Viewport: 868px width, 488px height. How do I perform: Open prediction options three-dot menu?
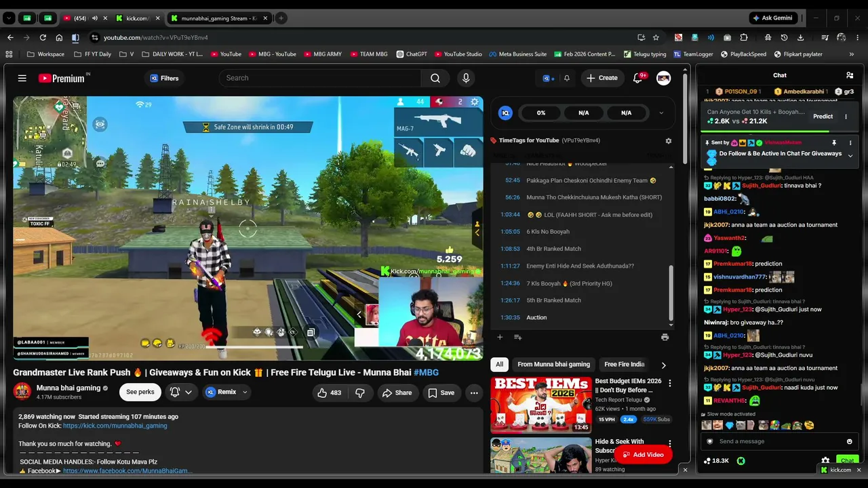846,117
